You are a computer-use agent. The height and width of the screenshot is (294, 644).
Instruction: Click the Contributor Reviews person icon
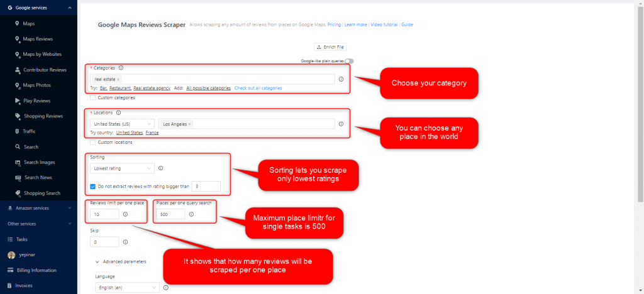click(x=17, y=70)
